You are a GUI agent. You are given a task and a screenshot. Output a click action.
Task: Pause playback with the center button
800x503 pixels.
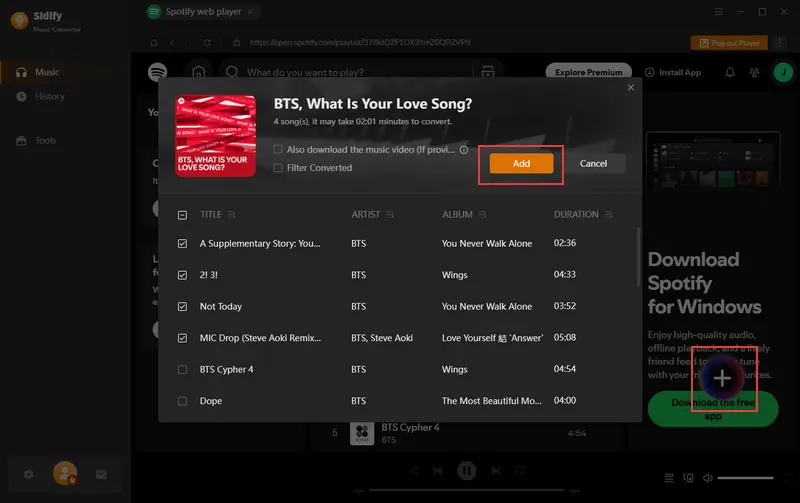tap(466, 470)
